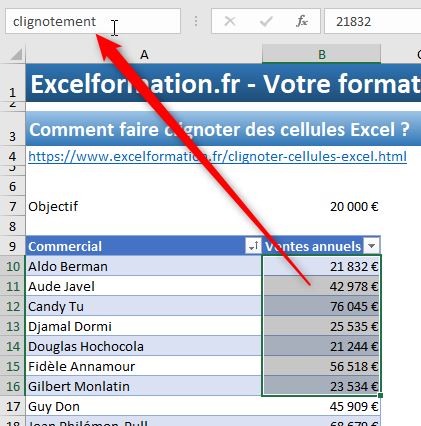Screen dimensions: 421x426
Task: Select column A header
Action: click(144, 54)
